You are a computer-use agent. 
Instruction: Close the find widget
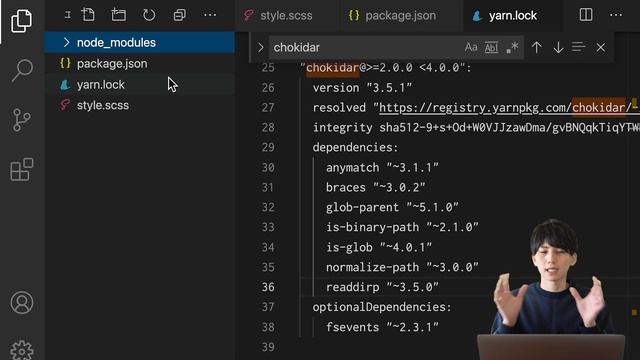pyautogui.click(x=600, y=47)
